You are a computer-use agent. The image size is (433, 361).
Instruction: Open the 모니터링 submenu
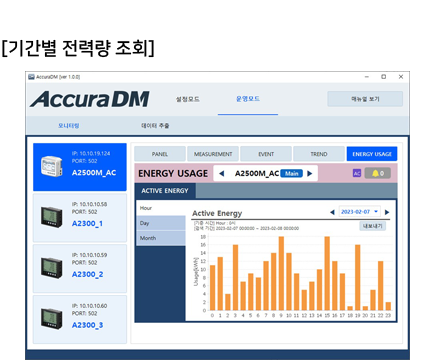pos(69,126)
